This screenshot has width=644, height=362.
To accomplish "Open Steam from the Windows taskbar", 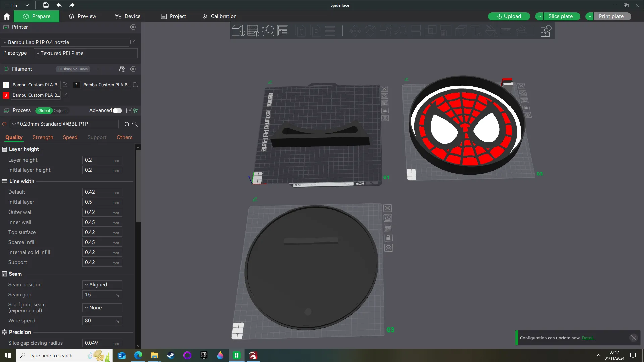I will pos(171,355).
